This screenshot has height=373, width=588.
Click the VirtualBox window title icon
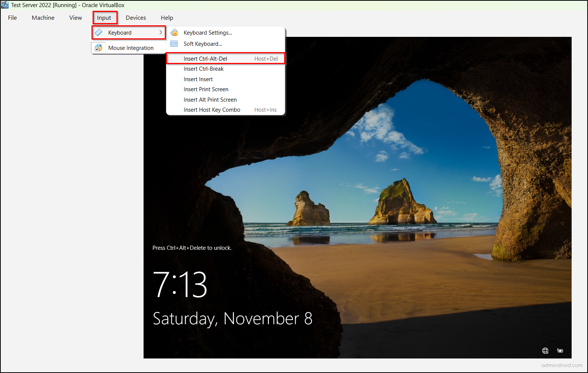tap(5, 5)
